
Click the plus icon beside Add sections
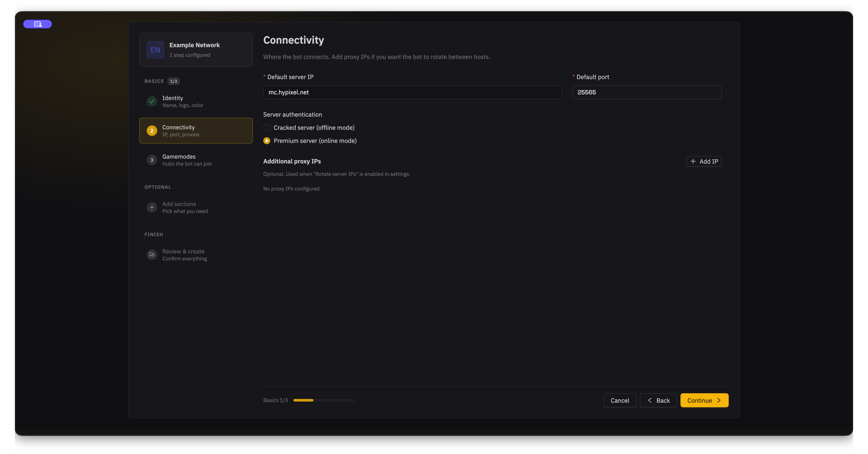tap(152, 207)
